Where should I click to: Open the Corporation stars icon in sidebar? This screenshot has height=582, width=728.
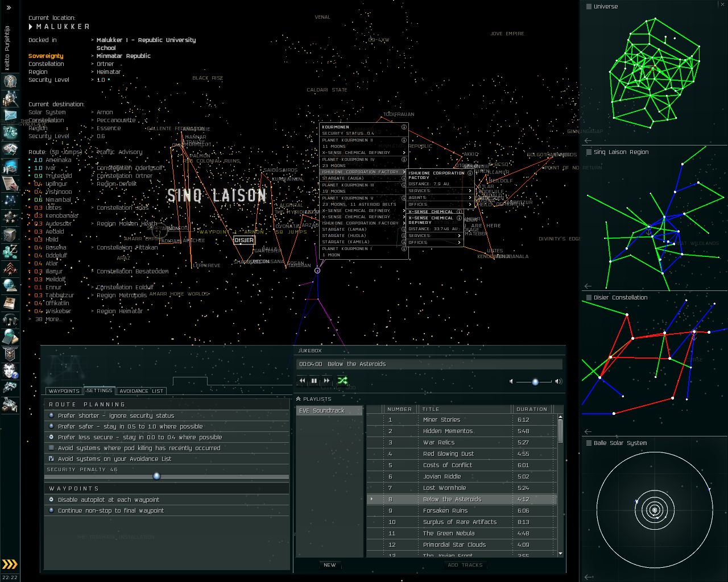coord(10,218)
